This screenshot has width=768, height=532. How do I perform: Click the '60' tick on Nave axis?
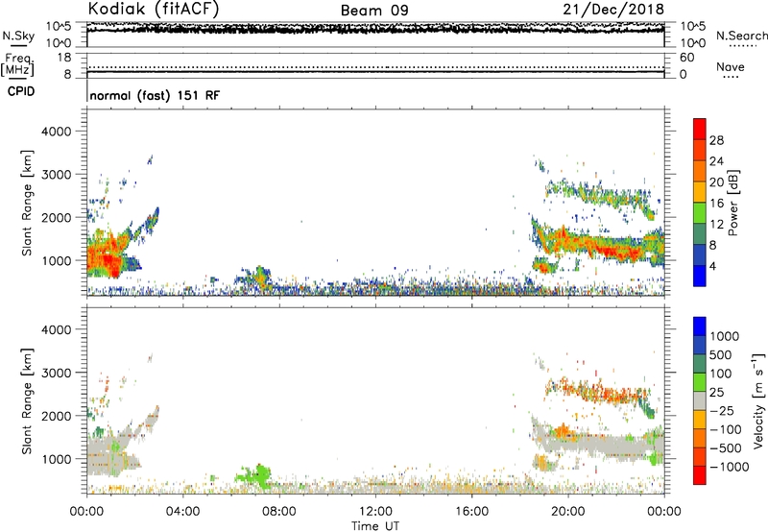(686, 58)
